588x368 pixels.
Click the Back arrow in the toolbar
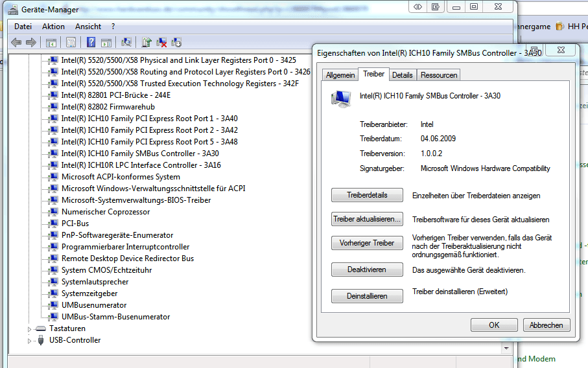(16, 42)
